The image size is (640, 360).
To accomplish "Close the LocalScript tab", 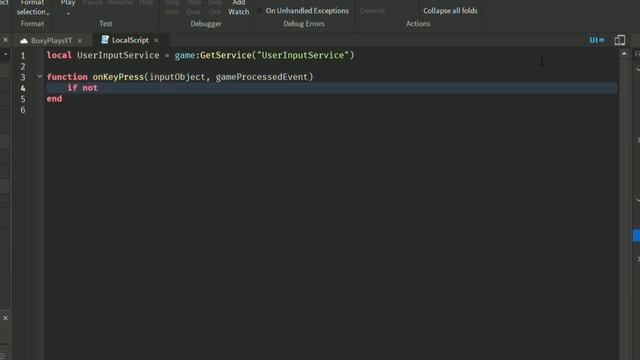I will (x=156, y=40).
